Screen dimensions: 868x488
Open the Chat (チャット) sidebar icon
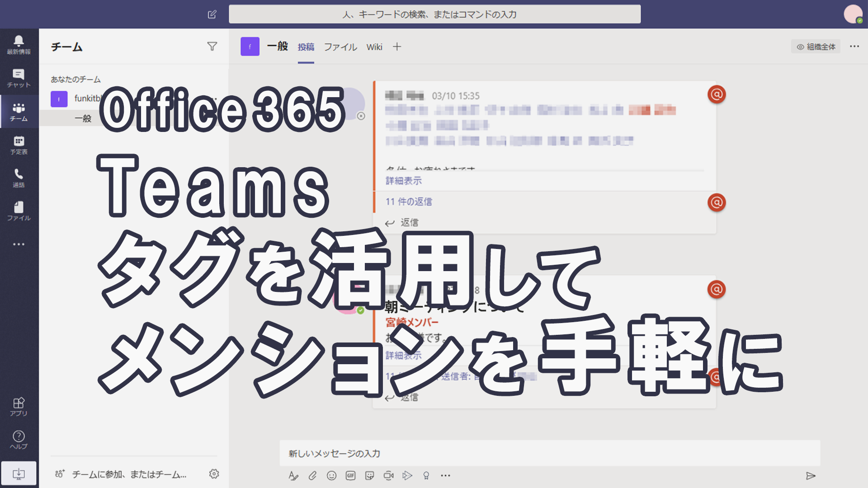[x=19, y=78]
